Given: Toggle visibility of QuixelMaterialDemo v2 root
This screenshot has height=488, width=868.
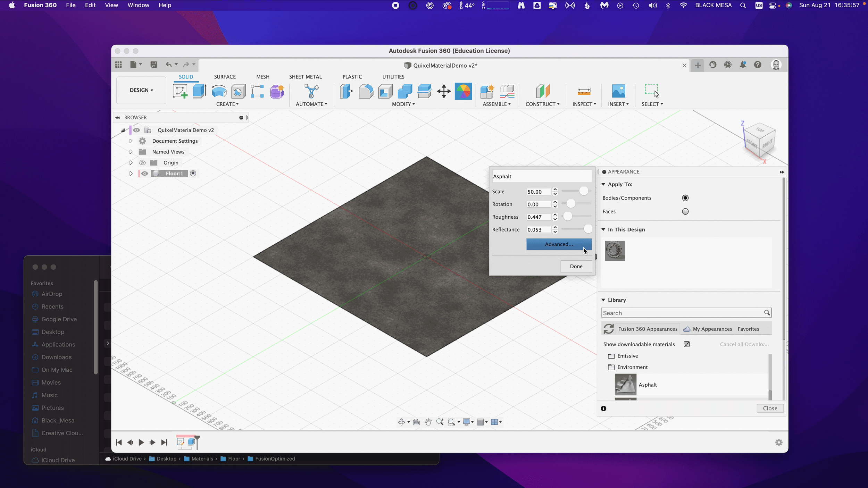Looking at the screenshot, I should tap(136, 130).
